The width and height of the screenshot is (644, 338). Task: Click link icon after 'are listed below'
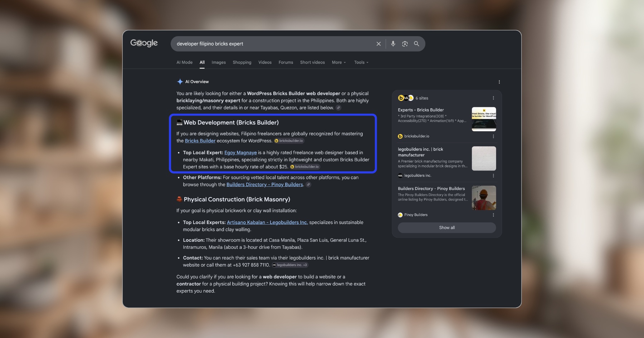[338, 108]
